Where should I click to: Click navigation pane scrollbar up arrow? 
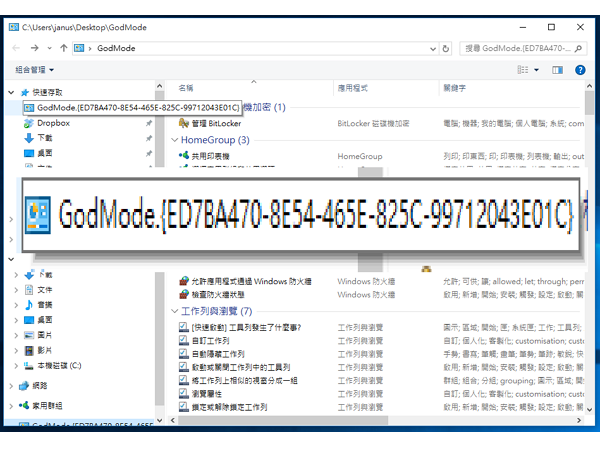(160, 86)
